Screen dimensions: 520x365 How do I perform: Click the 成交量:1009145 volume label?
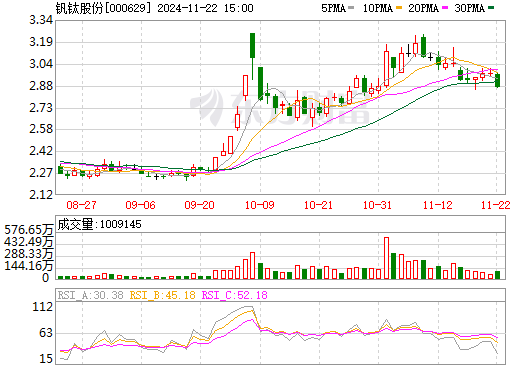click(x=99, y=224)
